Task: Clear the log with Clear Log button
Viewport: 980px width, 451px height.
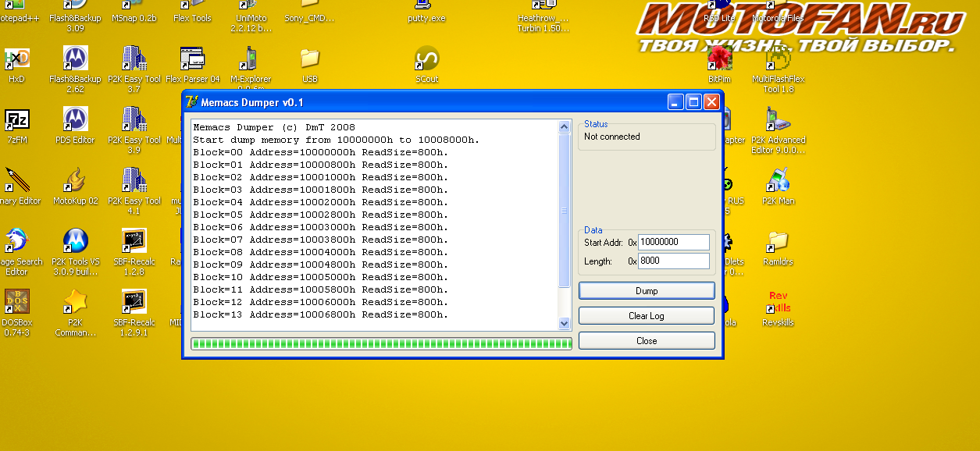Action: pyautogui.click(x=647, y=315)
